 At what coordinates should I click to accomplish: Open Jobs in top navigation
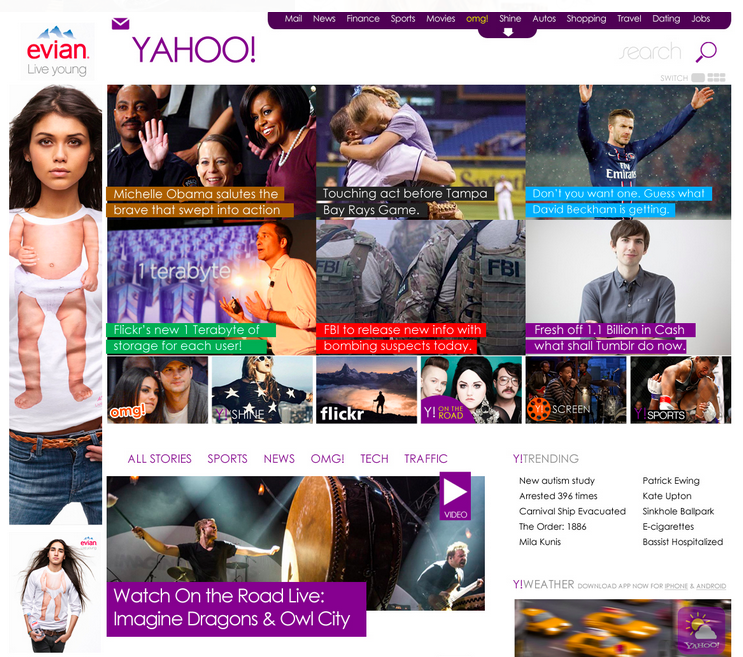[x=700, y=19]
